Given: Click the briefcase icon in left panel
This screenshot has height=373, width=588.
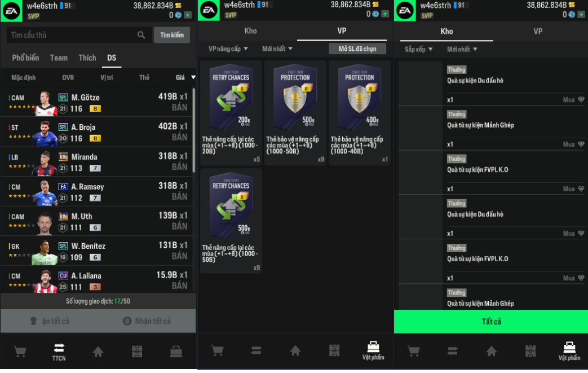Looking at the screenshot, I should click(176, 352).
